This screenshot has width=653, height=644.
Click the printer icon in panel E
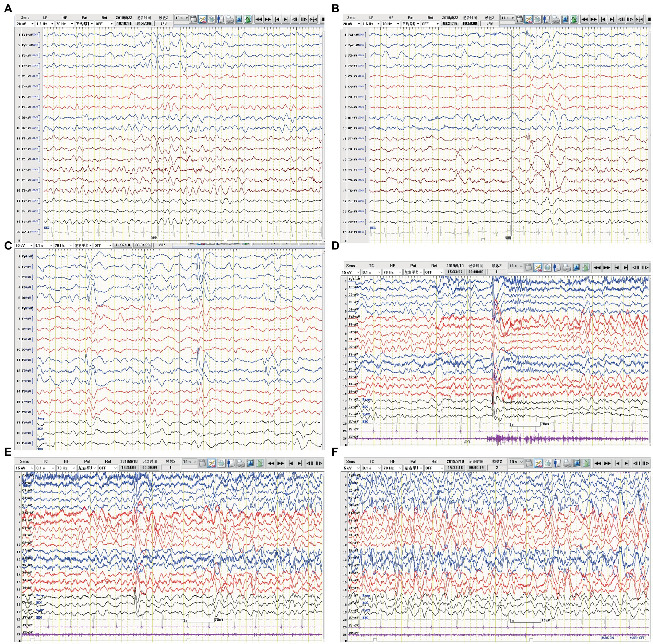point(240,463)
